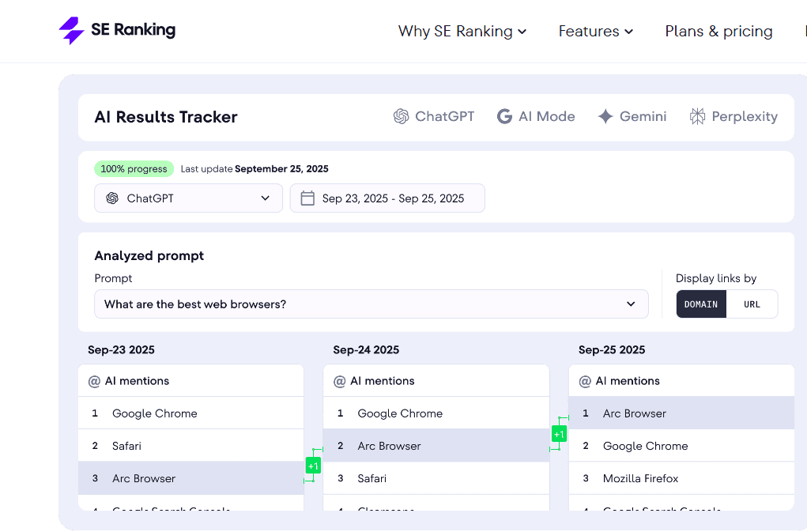Click the Google AI Mode icon
This screenshot has width=807, height=532.
click(x=504, y=116)
